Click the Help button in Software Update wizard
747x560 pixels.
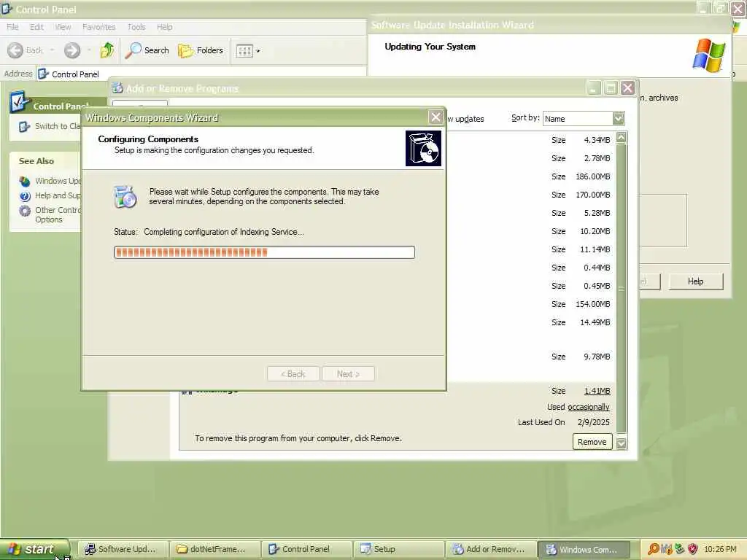click(x=696, y=281)
